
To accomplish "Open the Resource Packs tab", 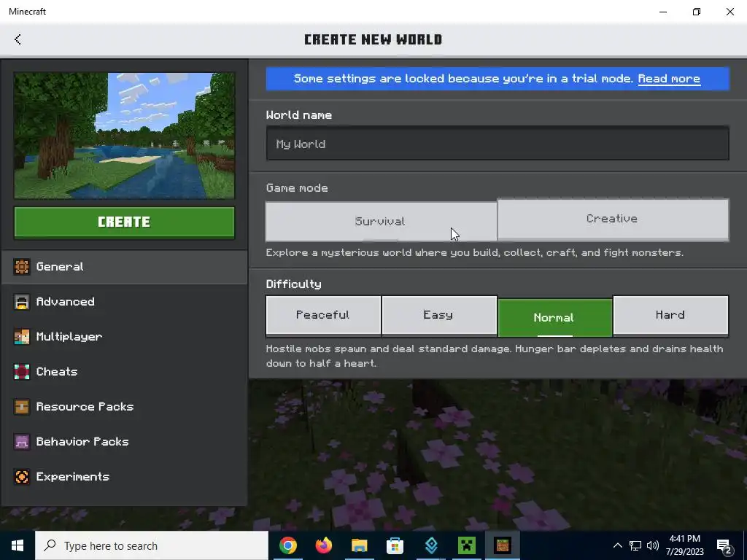I will pos(125,407).
